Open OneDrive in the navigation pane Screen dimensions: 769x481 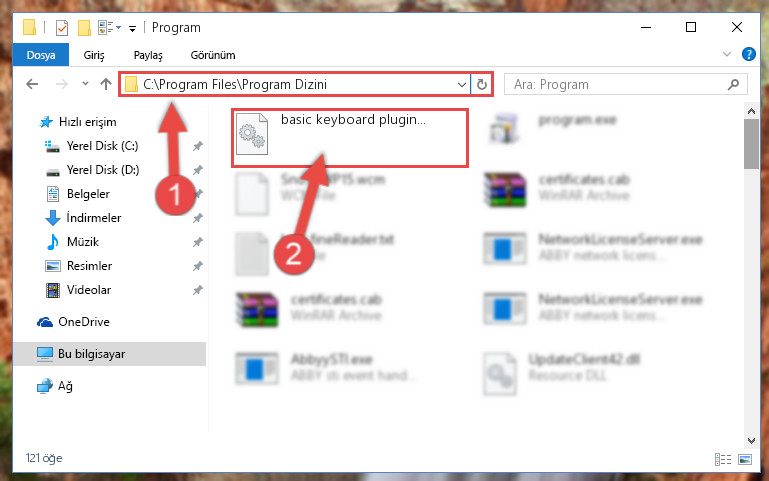click(x=84, y=322)
